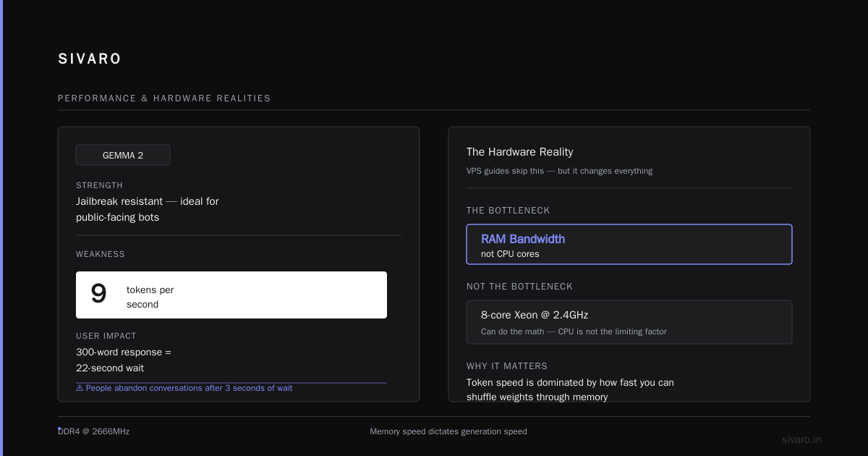Image resolution: width=868 pixels, height=456 pixels.
Task: Click Memory speed dictates generation speed footer
Action: tap(448, 431)
